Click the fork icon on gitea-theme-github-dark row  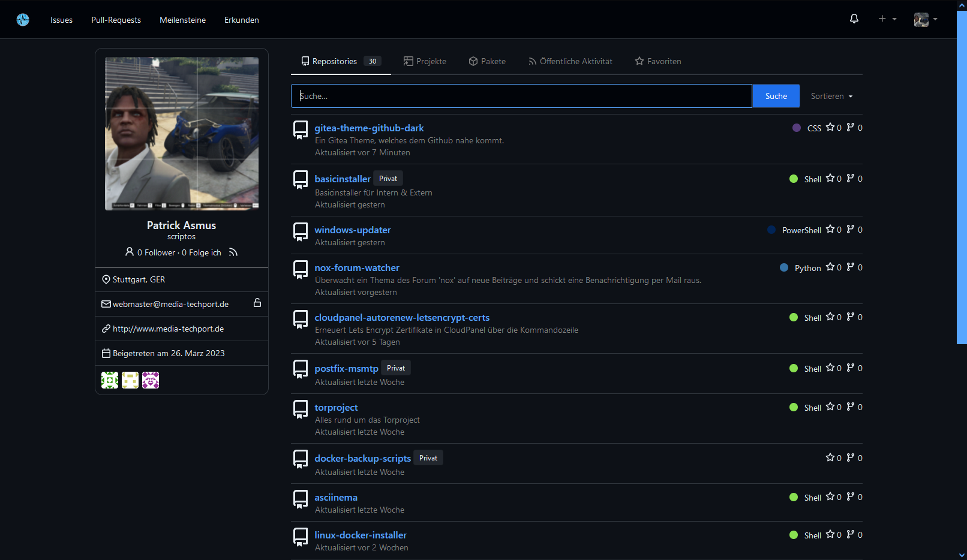click(x=851, y=127)
